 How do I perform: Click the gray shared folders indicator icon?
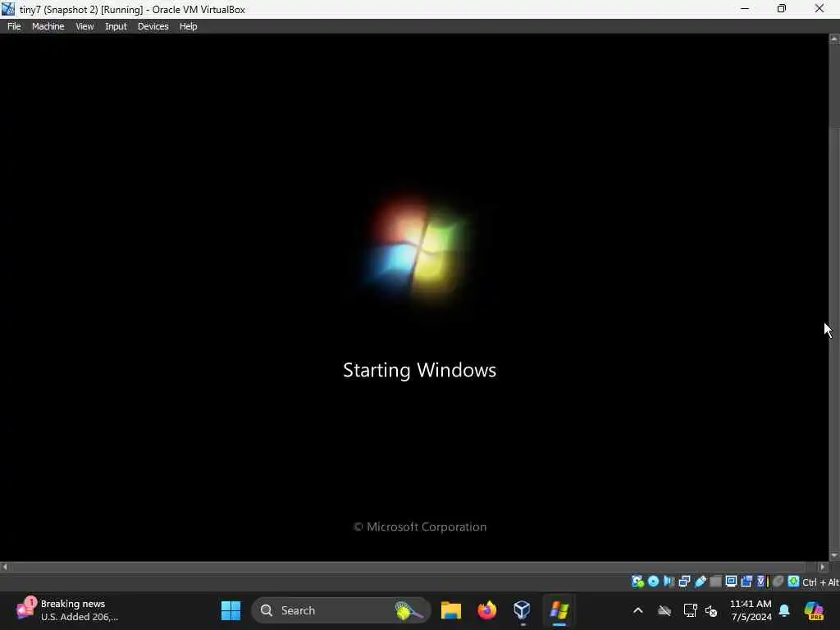715,582
